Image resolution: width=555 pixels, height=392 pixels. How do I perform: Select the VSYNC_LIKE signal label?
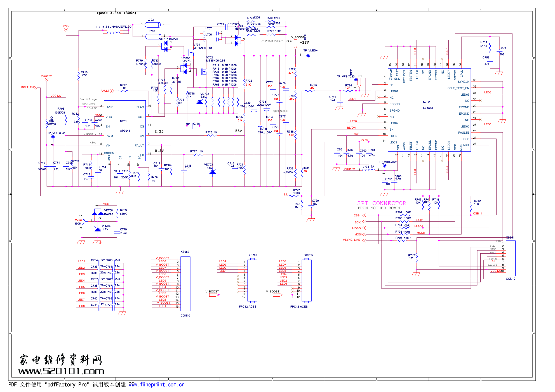pyautogui.click(x=351, y=240)
